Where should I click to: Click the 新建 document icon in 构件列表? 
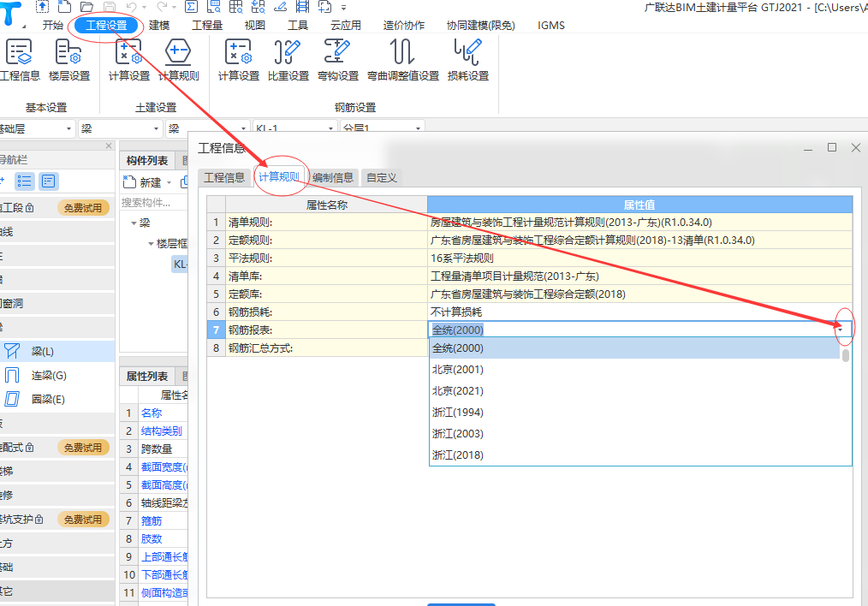click(x=129, y=181)
